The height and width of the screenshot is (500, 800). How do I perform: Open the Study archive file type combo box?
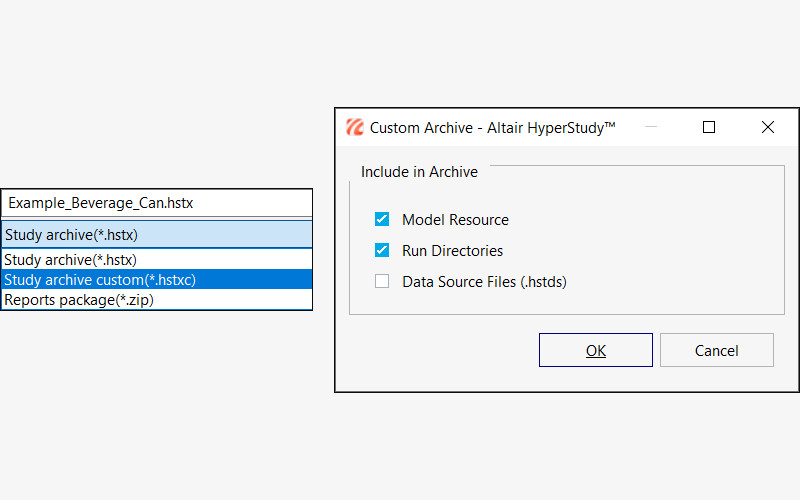156,235
